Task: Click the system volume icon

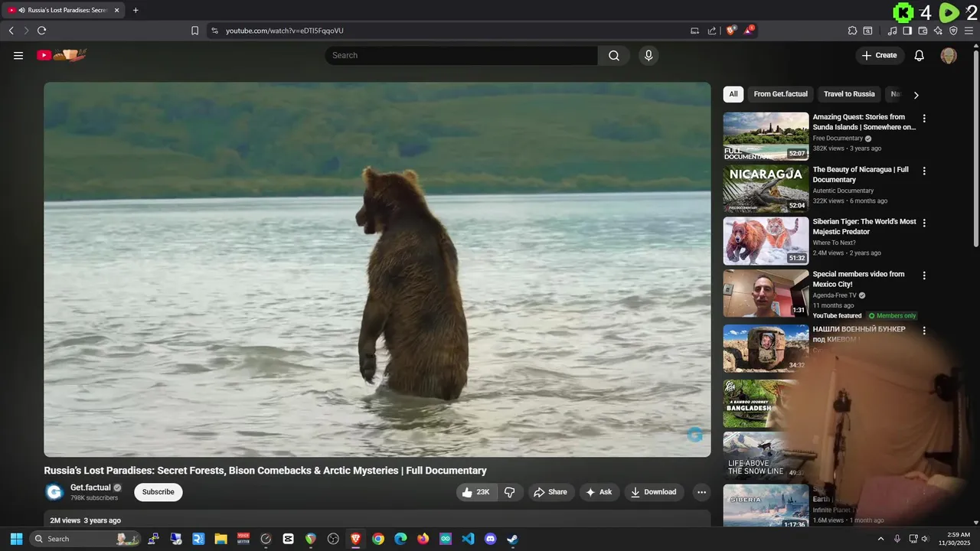Action: pos(924,539)
